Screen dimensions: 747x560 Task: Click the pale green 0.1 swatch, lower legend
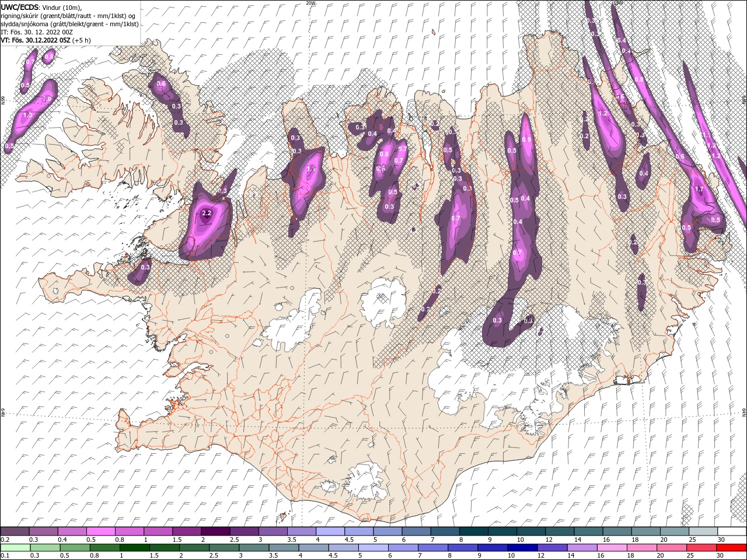[x=15, y=548]
